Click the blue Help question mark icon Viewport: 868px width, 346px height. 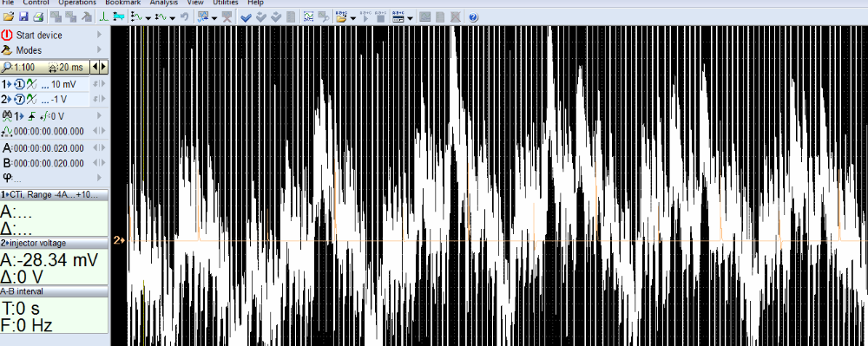[x=473, y=17]
